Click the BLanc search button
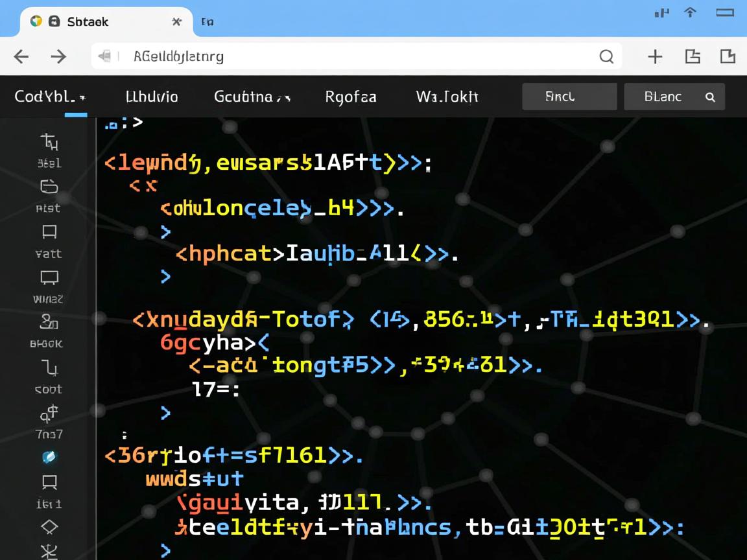This screenshot has height=560, width=747. [x=674, y=97]
